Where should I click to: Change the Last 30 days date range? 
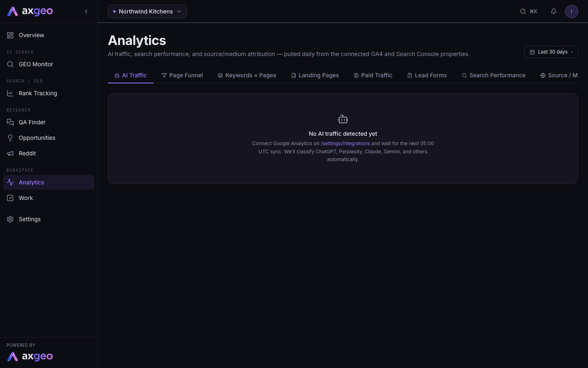[551, 52]
